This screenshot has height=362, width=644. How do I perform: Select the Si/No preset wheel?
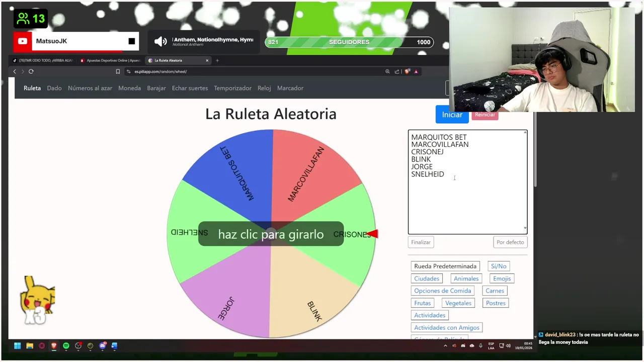point(499,266)
